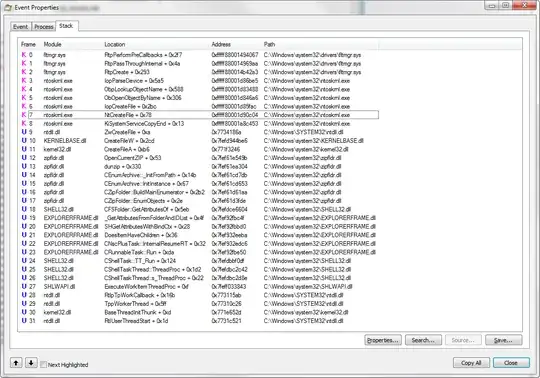Select the fltmgr.sys path in frame 1
This screenshot has height=378, width=540.
312,63
